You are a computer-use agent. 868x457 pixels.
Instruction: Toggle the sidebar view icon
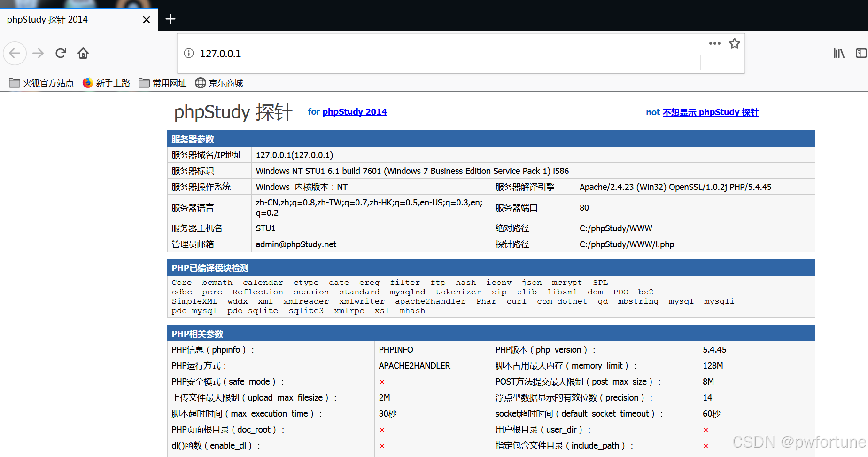pyautogui.click(x=861, y=53)
